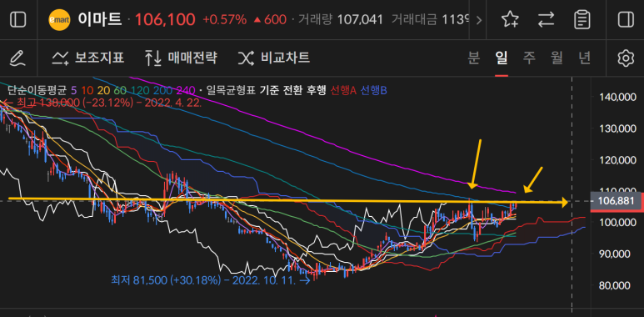Image resolution: width=644 pixels, height=317 pixels.
Task: Click the swap arrows icon
Action: (547, 19)
